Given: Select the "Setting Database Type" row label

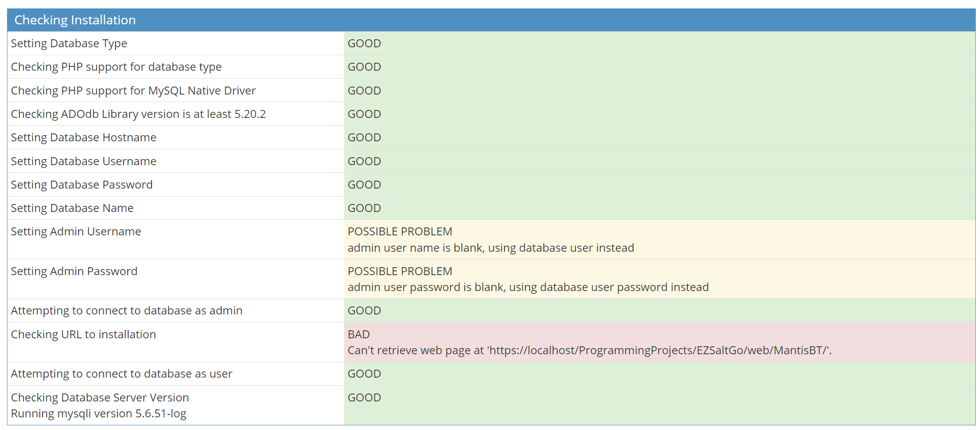Looking at the screenshot, I should point(69,44).
